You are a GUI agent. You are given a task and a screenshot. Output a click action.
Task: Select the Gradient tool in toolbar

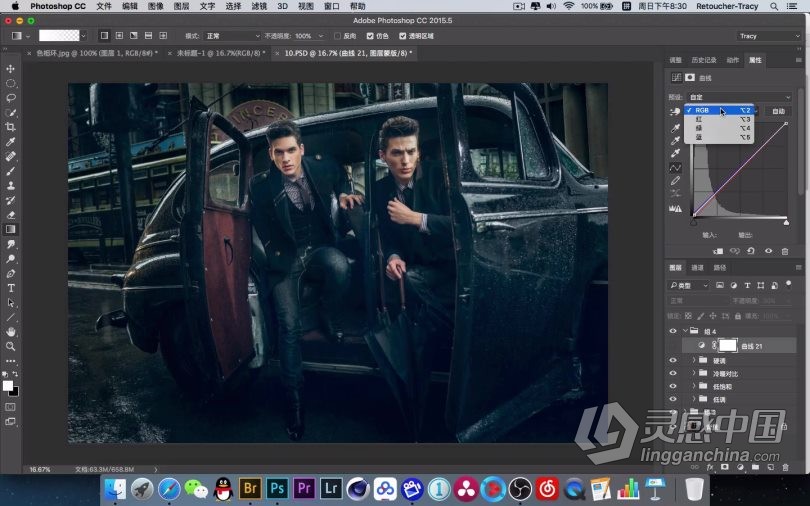(x=10, y=229)
